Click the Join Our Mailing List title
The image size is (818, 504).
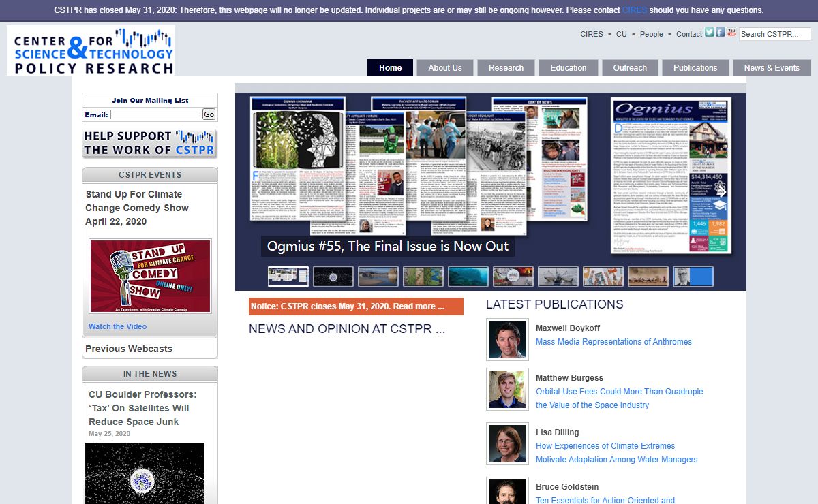(x=150, y=101)
